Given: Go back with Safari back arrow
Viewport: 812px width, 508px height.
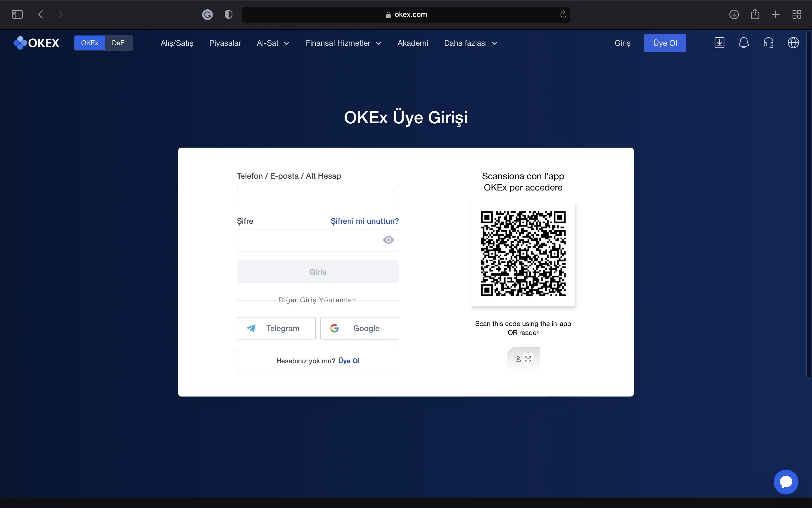Looking at the screenshot, I should click(x=41, y=14).
